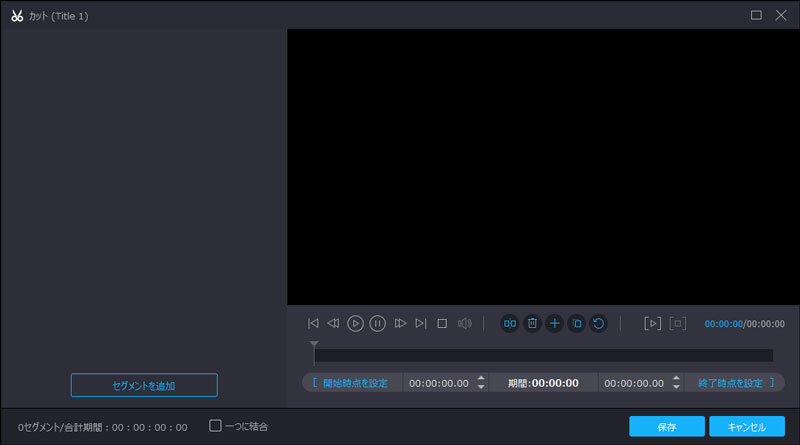Split the clip with the split icon

coord(510,324)
